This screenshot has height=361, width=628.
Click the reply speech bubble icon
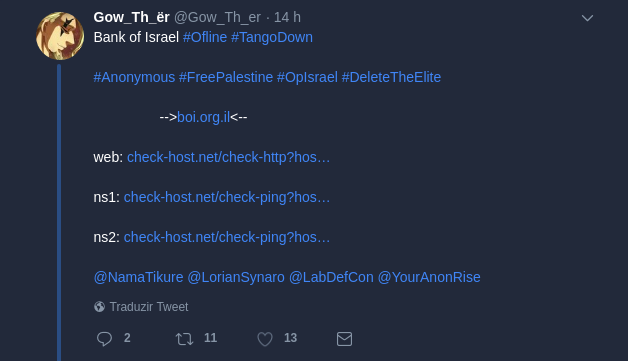(x=104, y=339)
